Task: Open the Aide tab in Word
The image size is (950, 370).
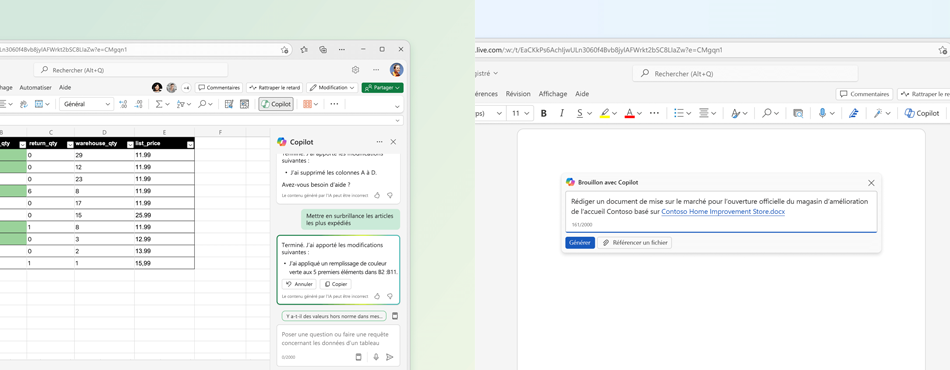Action: [582, 94]
